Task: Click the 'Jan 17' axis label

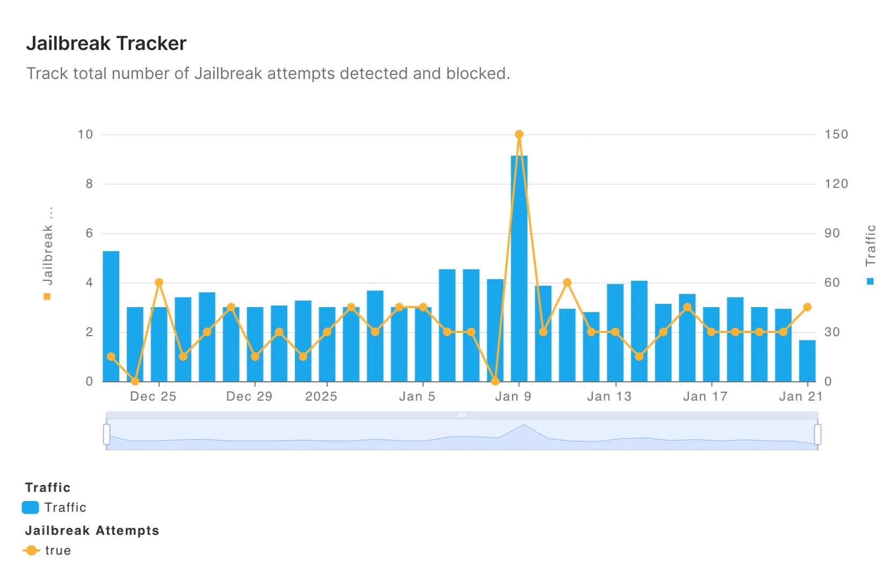Action: point(705,396)
